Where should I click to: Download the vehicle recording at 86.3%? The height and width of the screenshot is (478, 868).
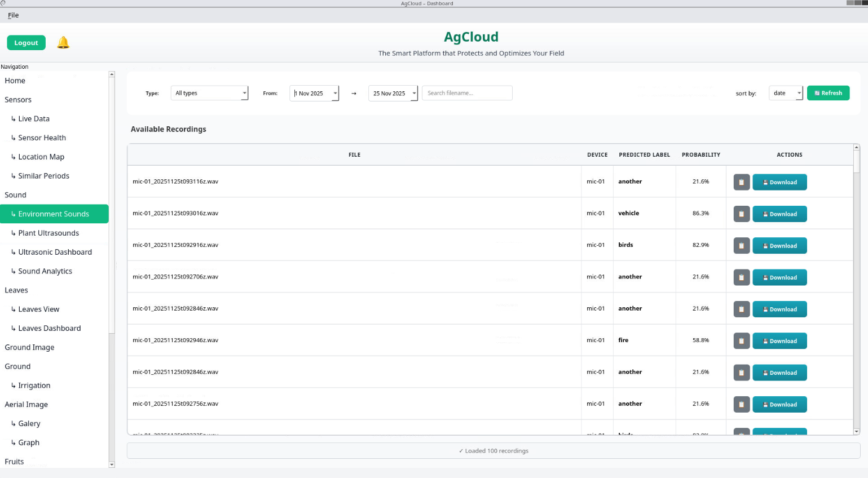pos(779,214)
